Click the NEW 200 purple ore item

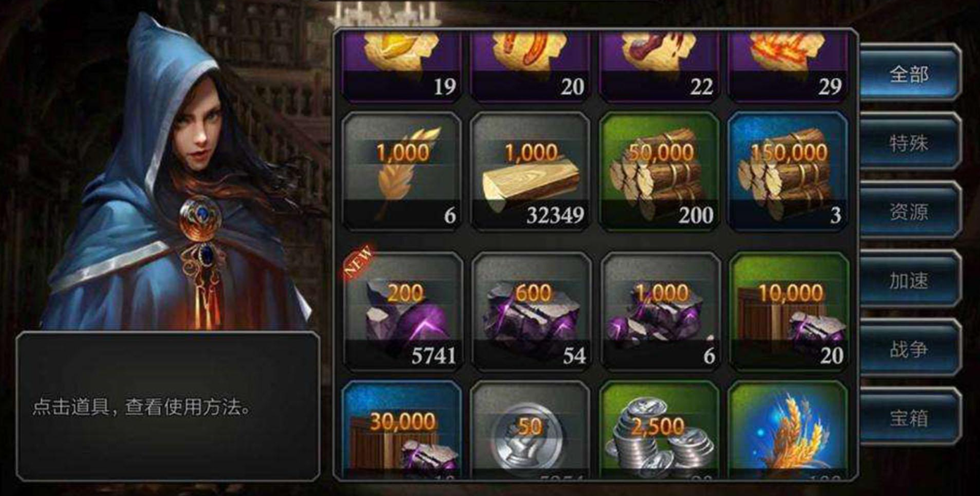(403, 312)
